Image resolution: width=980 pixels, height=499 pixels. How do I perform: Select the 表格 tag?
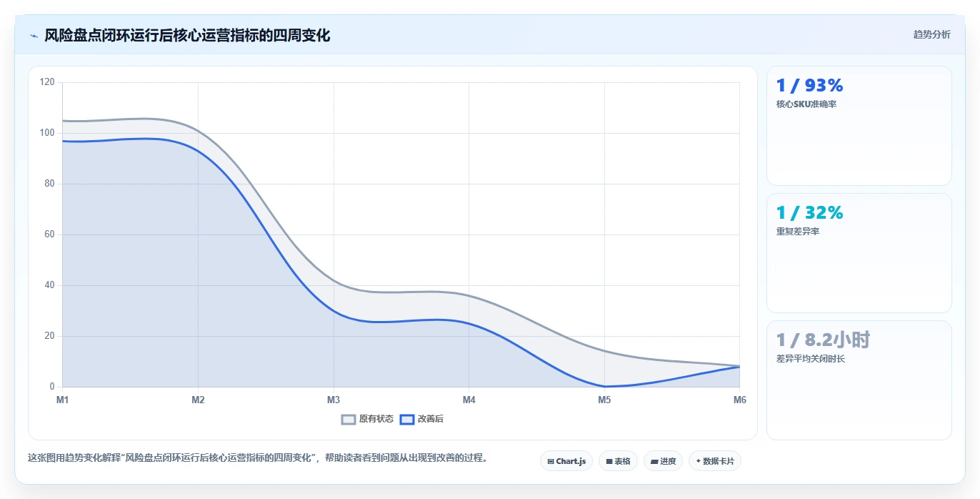(618, 461)
